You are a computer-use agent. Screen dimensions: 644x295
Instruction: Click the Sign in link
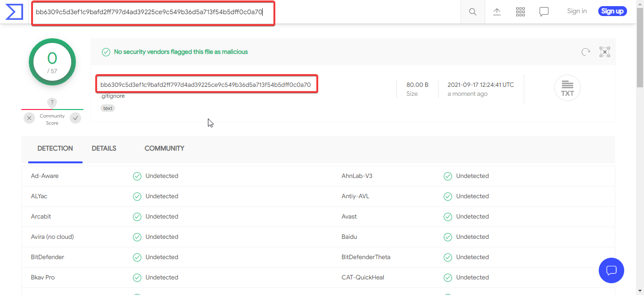(577, 11)
